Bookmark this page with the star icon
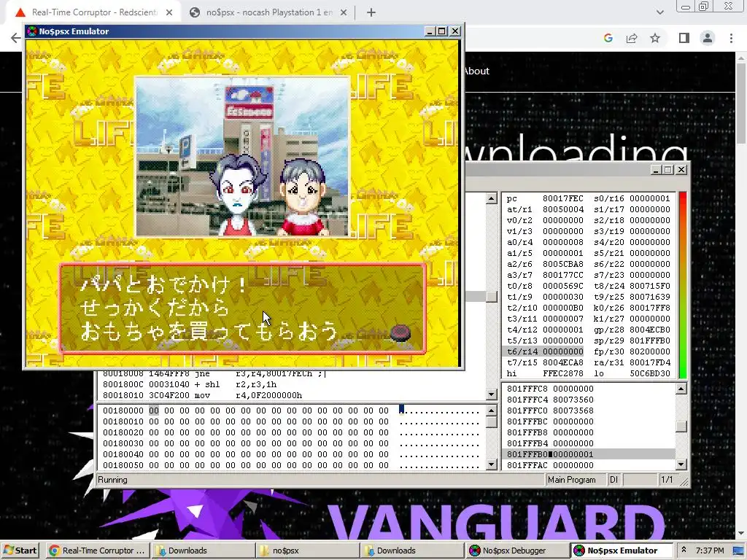The width and height of the screenshot is (747, 560). point(655,38)
